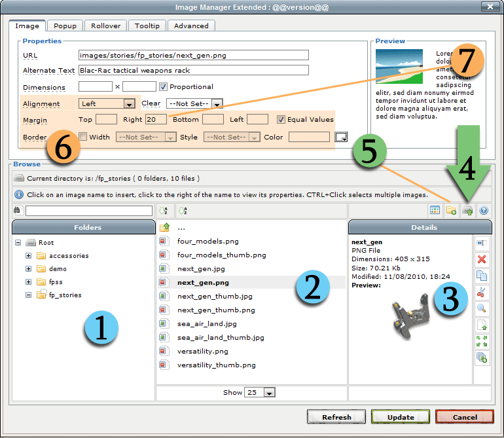
Task: Click the Refresh button
Action: click(336, 417)
